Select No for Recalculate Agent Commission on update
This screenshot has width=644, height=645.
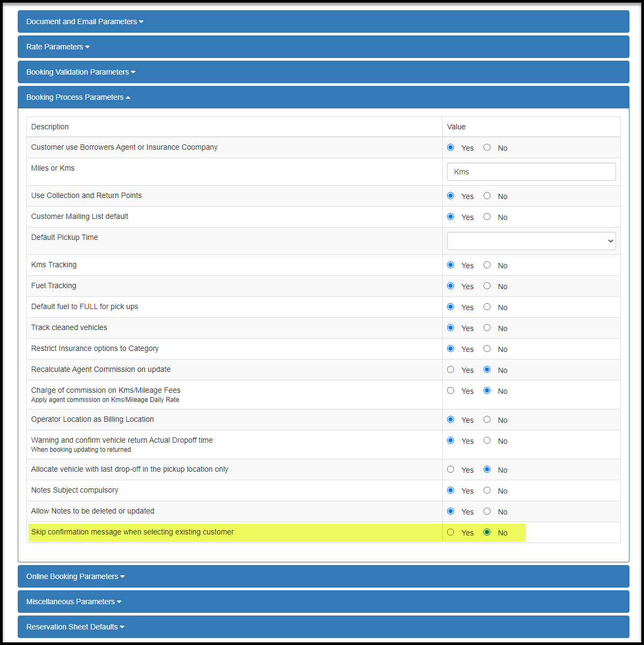pos(487,369)
